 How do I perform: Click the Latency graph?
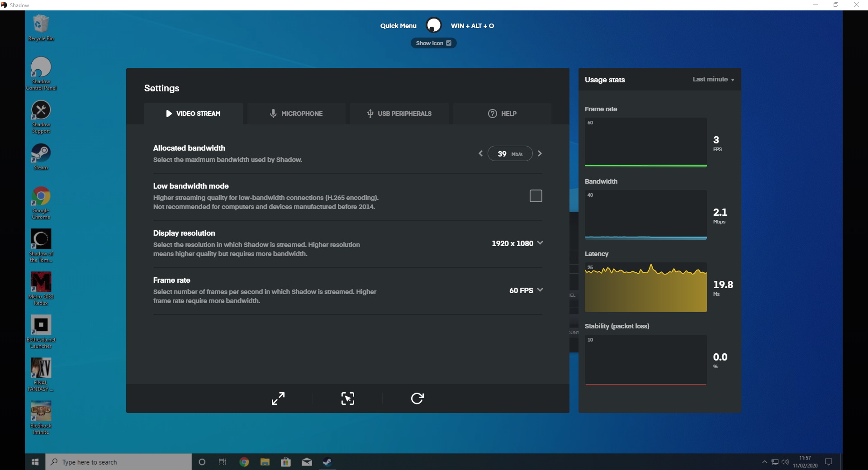click(x=645, y=287)
